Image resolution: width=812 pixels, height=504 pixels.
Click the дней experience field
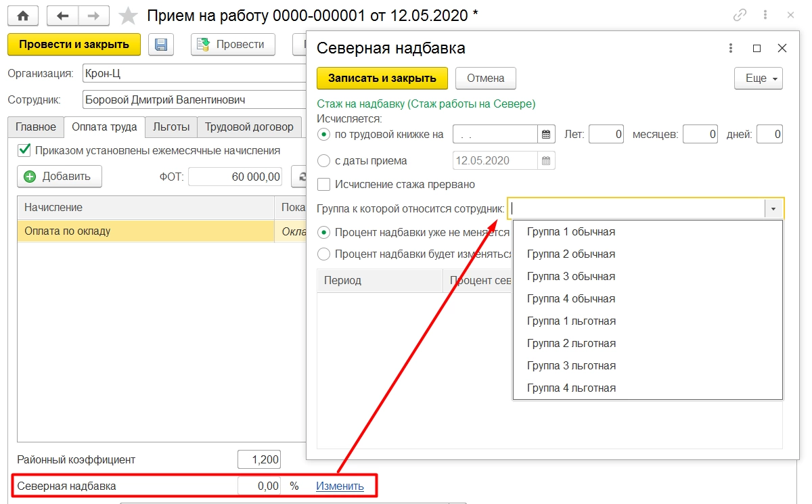769,135
